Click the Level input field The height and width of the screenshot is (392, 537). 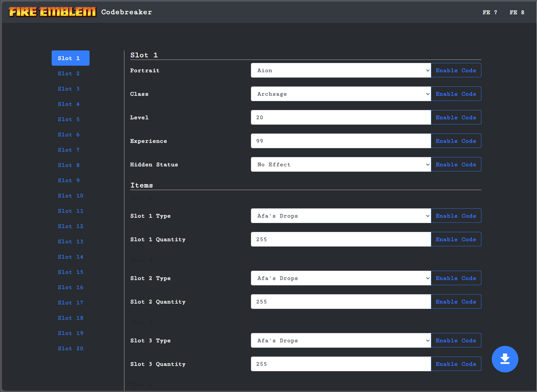(340, 117)
